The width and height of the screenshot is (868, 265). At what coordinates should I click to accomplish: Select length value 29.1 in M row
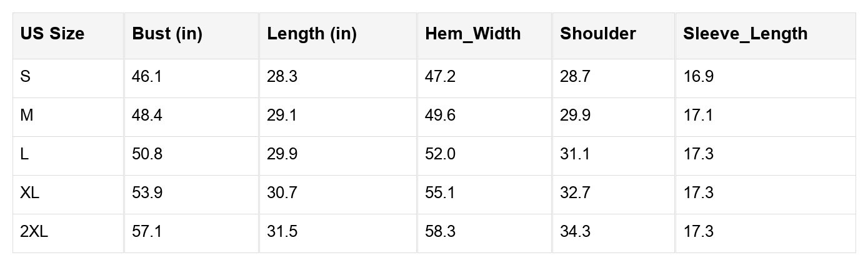pyautogui.click(x=282, y=116)
